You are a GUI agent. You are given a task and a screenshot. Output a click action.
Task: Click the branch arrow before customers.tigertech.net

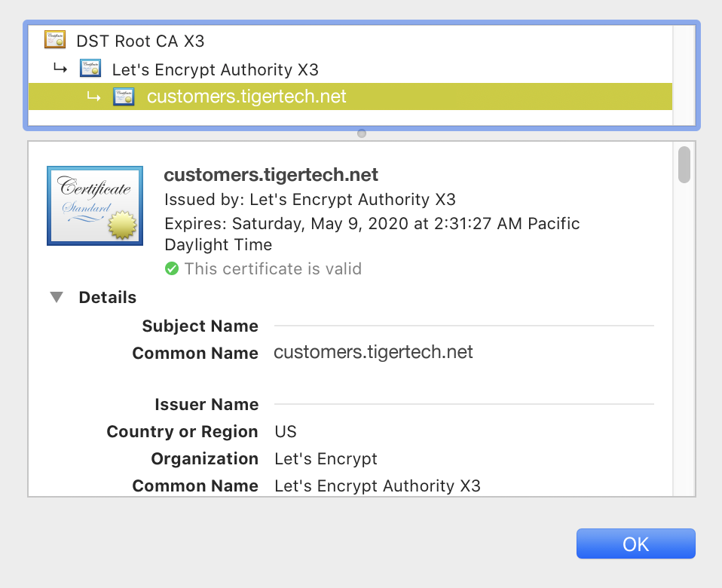tap(93, 96)
